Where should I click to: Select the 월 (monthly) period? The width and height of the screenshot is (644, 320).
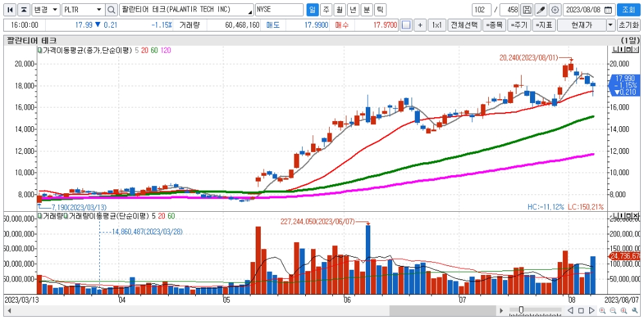pyautogui.click(x=339, y=10)
